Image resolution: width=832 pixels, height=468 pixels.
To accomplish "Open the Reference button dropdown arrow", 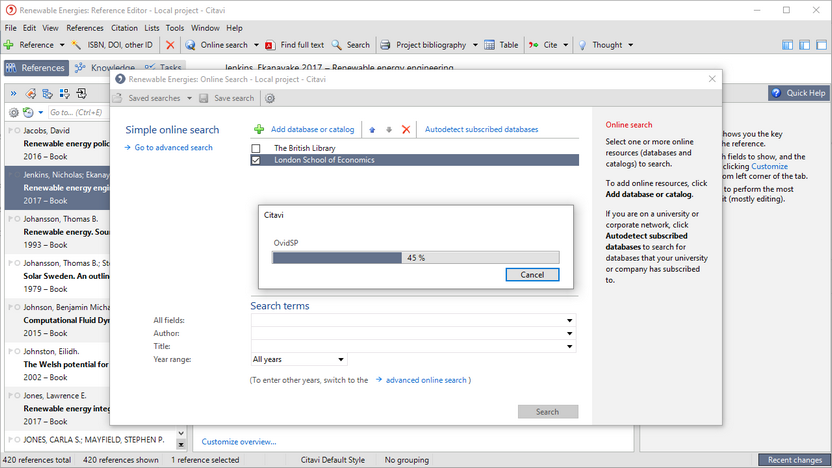I will [62, 45].
